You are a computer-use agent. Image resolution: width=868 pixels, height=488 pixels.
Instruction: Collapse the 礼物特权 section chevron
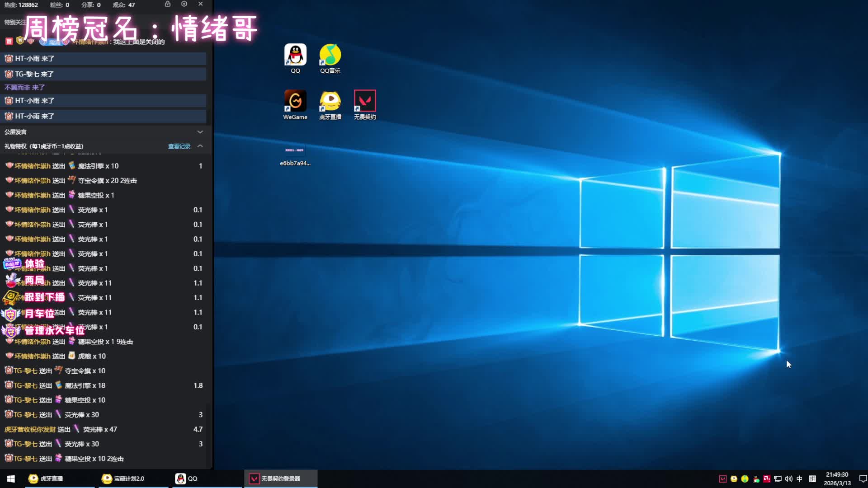(x=200, y=146)
